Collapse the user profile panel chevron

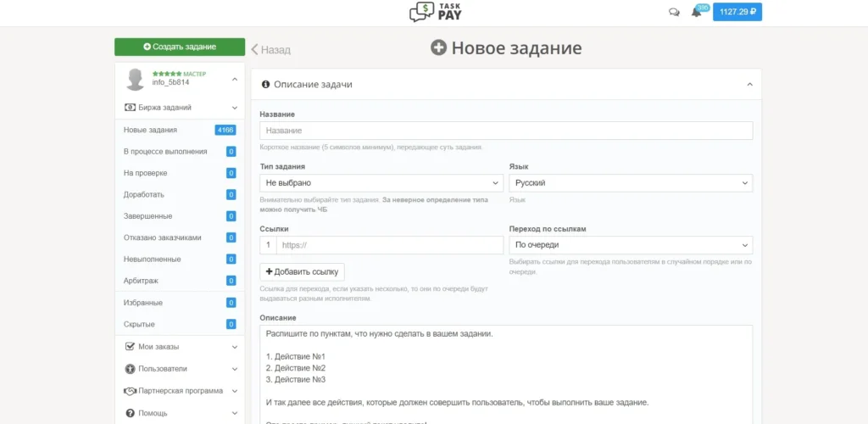coord(235,80)
